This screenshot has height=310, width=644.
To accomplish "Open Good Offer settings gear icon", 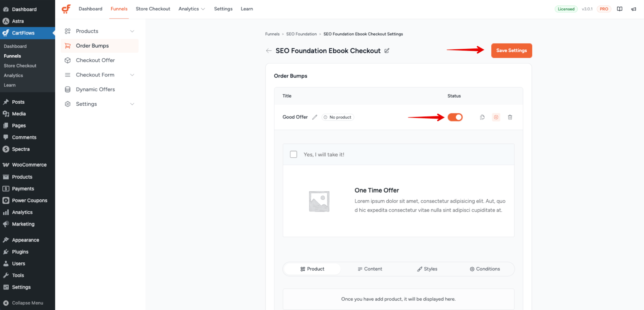I will [x=496, y=117].
